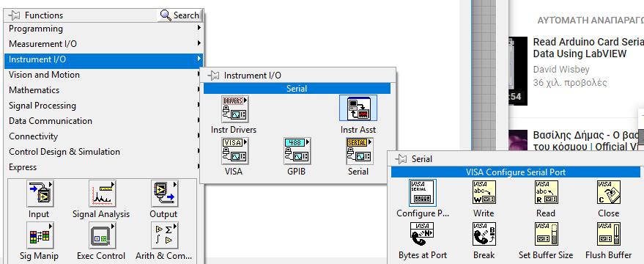Launch the Instr Asst express VI
The height and width of the screenshot is (264, 644).
click(x=358, y=108)
